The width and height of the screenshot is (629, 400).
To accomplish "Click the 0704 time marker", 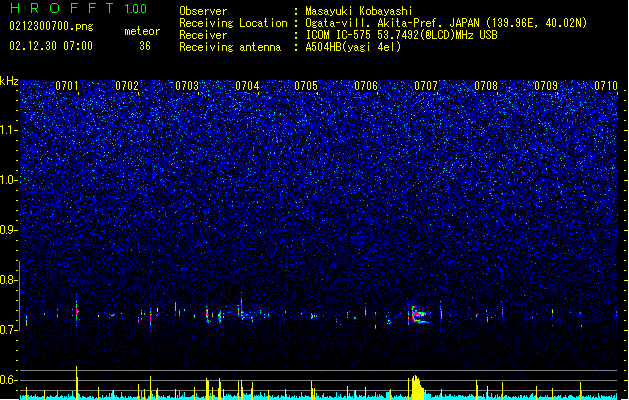I will click(247, 86).
